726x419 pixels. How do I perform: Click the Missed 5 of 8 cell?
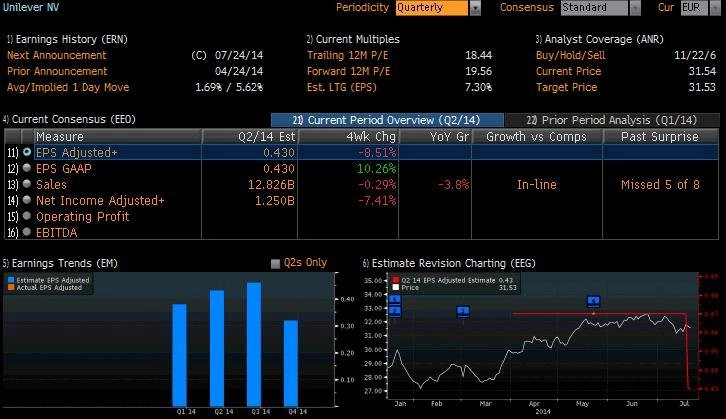pos(660,184)
